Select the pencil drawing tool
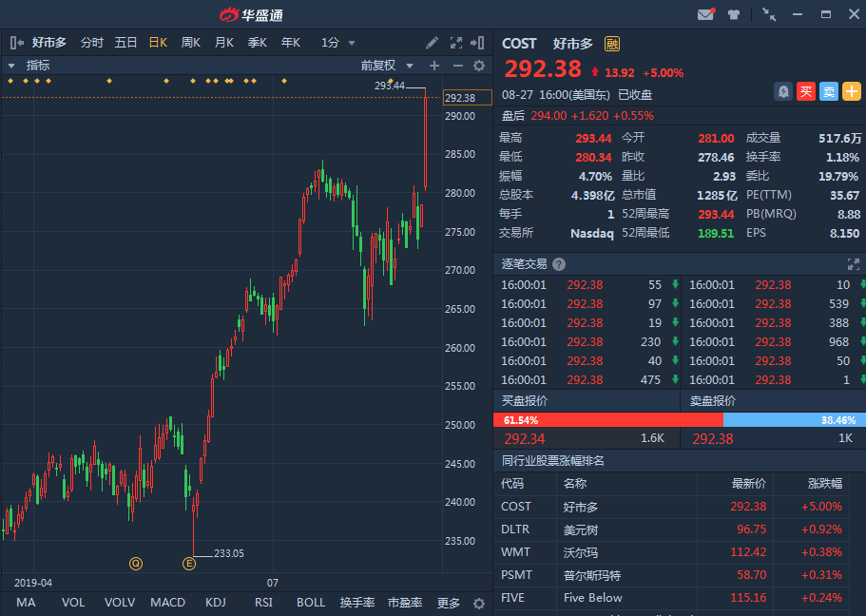866x616 pixels. pos(433,43)
